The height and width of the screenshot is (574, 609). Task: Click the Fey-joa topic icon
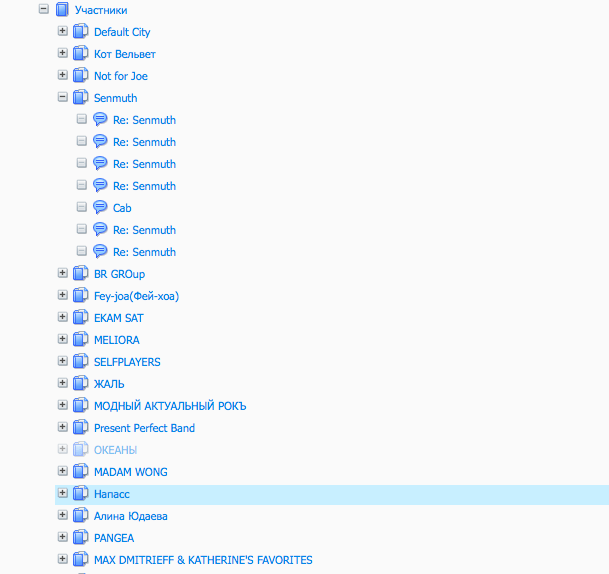click(80, 296)
